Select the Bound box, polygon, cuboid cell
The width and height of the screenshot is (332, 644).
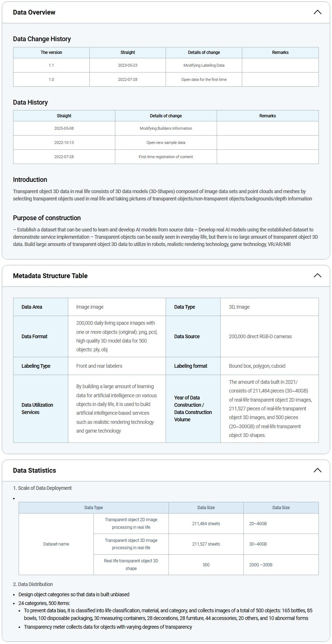257,366
